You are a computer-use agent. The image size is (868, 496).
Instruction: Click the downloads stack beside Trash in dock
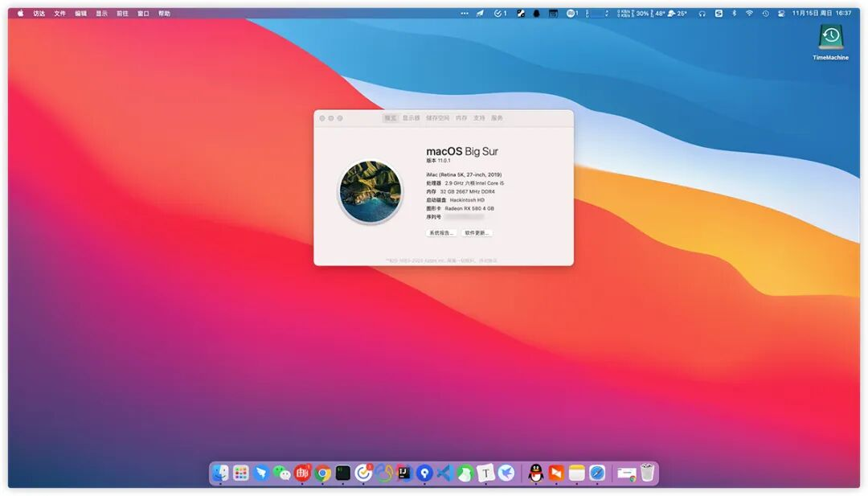pos(627,473)
